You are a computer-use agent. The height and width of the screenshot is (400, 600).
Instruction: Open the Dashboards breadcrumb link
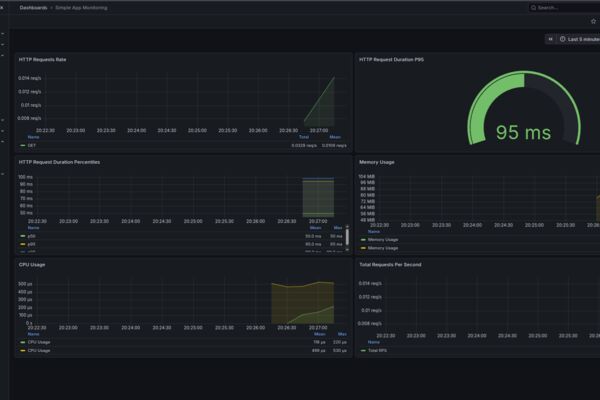pyautogui.click(x=33, y=8)
